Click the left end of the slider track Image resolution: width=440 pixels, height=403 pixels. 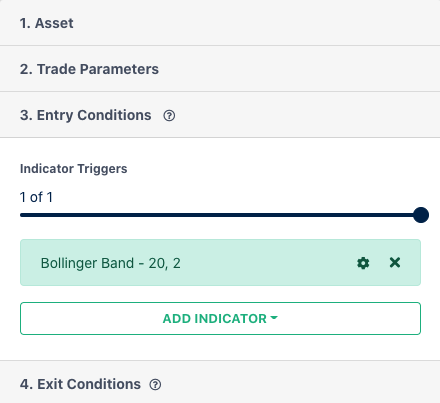(x=23, y=215)
